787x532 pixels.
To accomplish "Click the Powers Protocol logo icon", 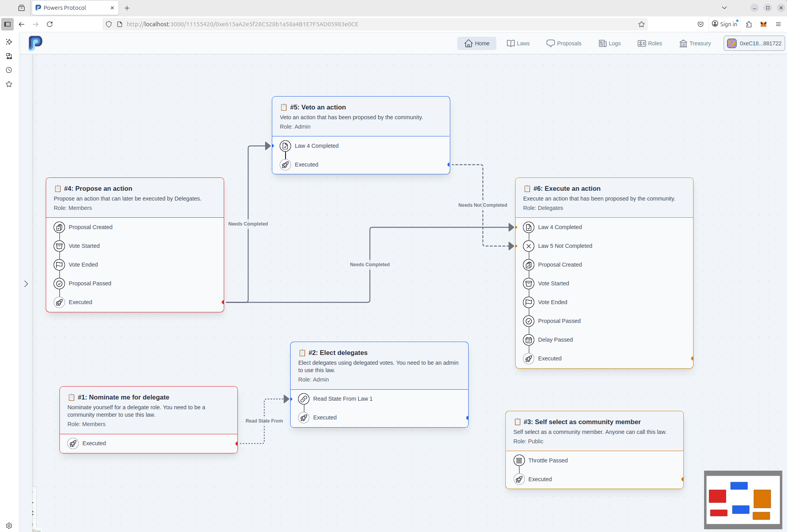I will click(x=35, y=43).
